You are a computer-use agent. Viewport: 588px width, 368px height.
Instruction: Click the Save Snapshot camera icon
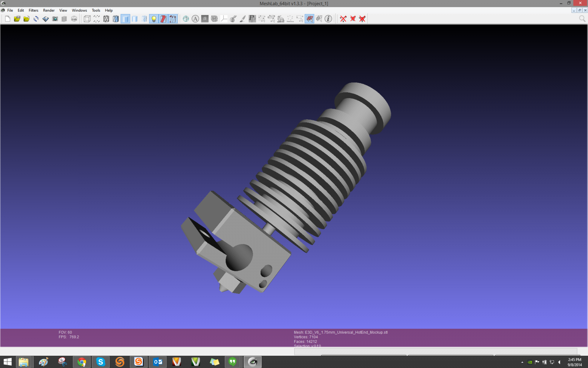pyautogui.click(x=55, y=19)
